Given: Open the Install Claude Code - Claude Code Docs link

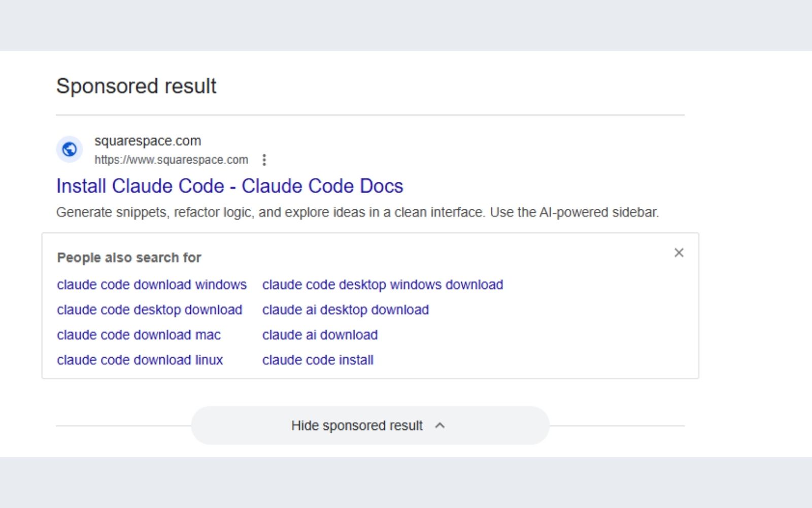Looking at the screenshot, I should 229,186.
